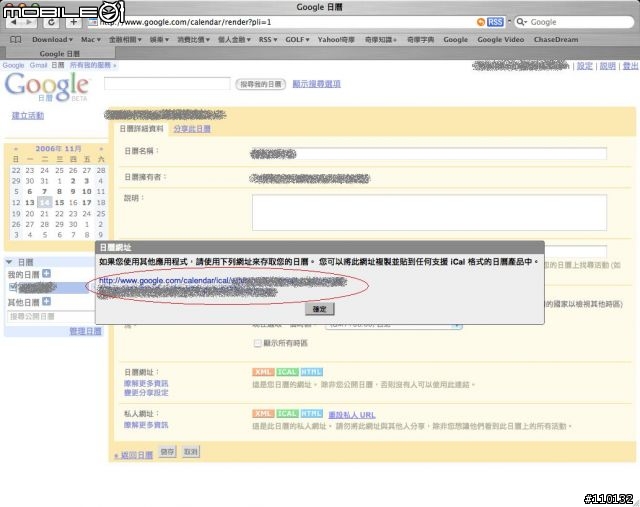Open the Mac bookmarks folder
Viewport: 640px width, 507px height.
(x=91, y=40)
